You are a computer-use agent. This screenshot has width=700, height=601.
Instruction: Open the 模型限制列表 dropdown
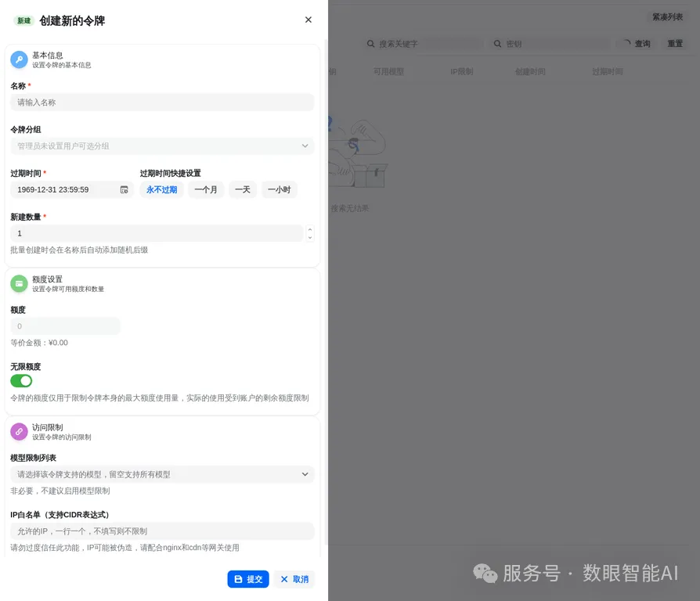[x=162, y=474]
